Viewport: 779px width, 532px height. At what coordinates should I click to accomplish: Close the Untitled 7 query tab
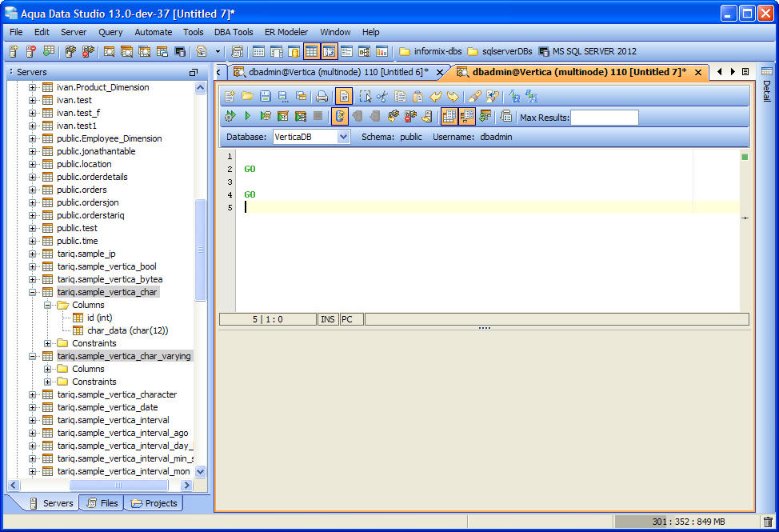(698, 73)
